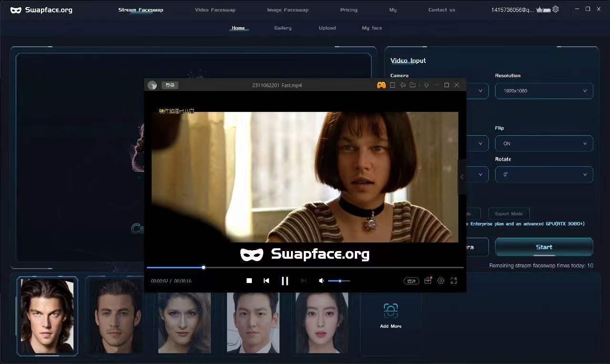Screen dimensions: 610x364
Task: Click the Start button
Action: (544, 247)
